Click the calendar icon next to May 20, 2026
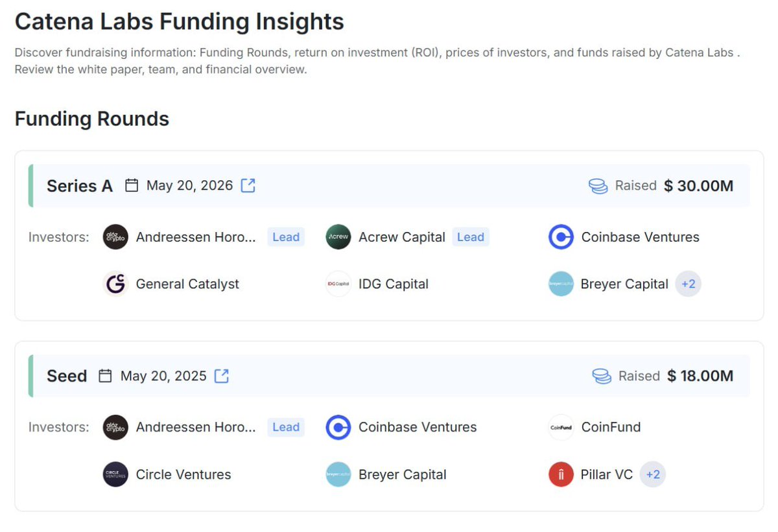Viewport: 778px width, 532px height. pyautogui.click(x=132, y=185)
